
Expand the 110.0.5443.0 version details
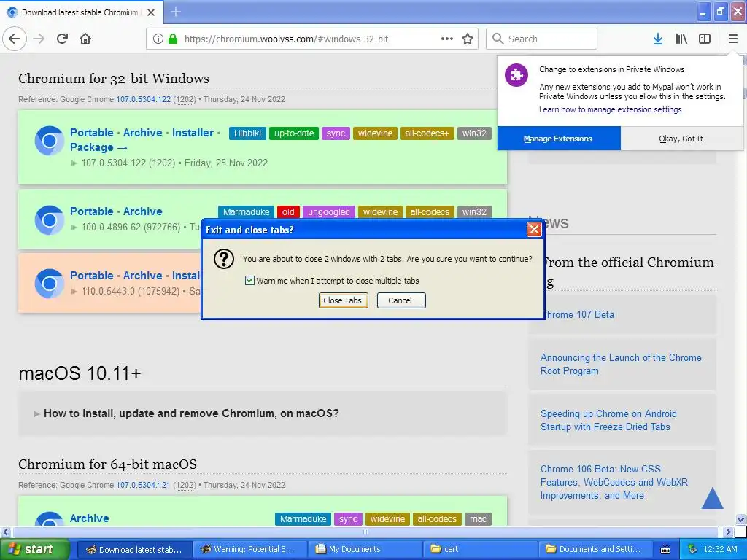[x=74, y=291]
